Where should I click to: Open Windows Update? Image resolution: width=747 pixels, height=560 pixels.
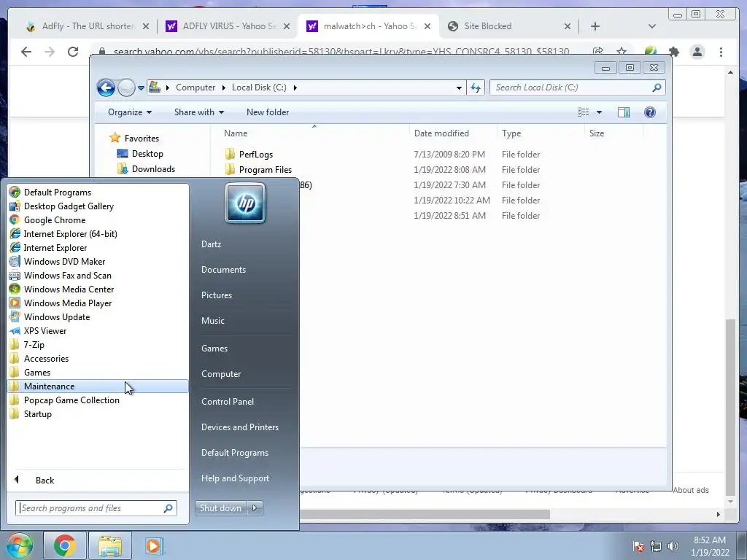coord(57,316)
